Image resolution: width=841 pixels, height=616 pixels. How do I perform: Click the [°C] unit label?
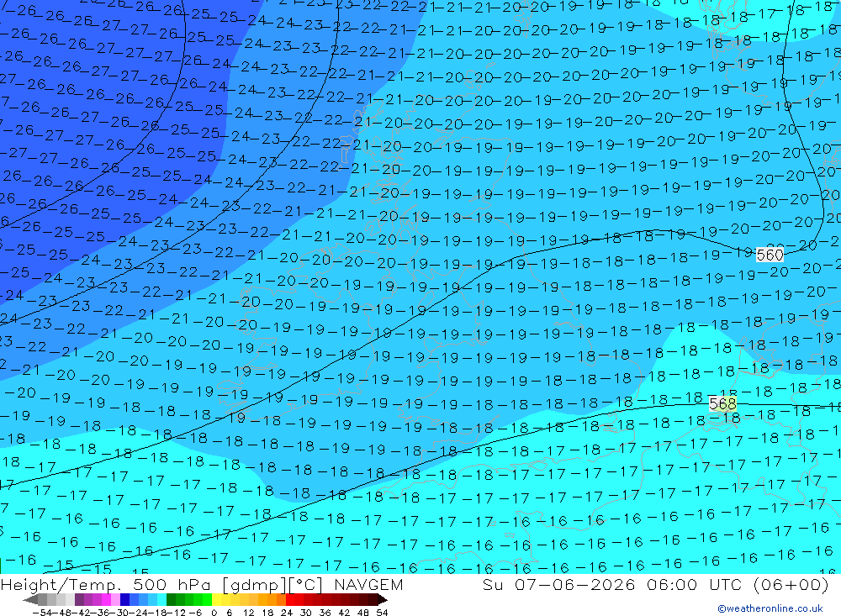pyautogui.click(x=305, y=585)
